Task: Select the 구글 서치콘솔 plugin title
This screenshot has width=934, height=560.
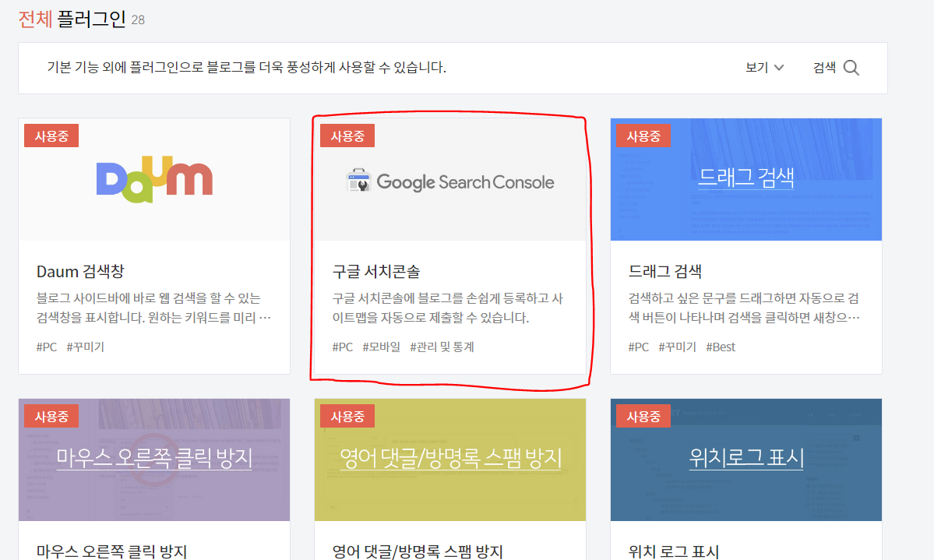Action: (376, 272)
